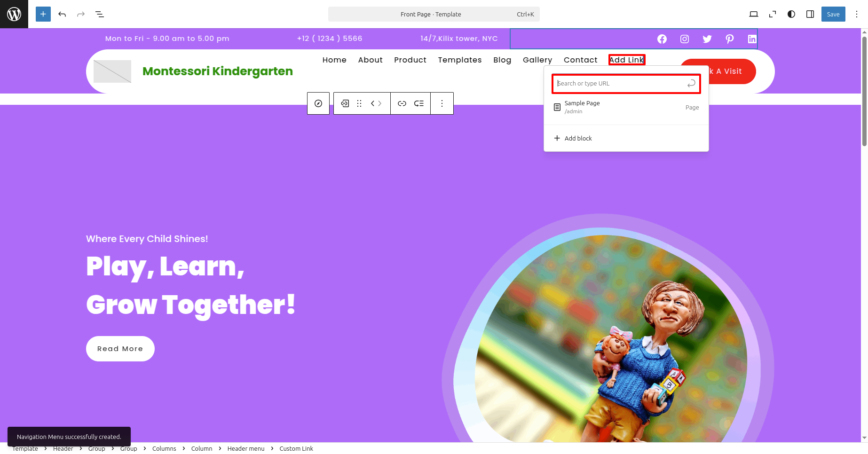This screenshot has width=868, height=454.
Task: Select the Templates menu item
Action: pyautogui.click(x=460, y=60)
